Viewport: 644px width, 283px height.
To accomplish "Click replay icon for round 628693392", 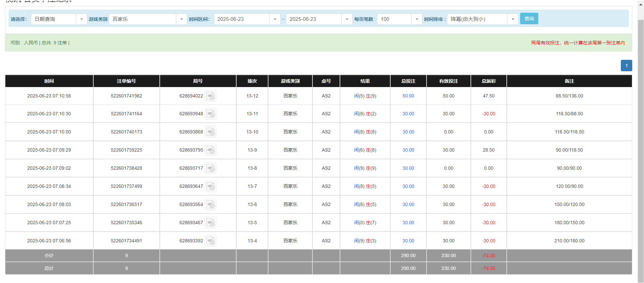I will point(210,241).
